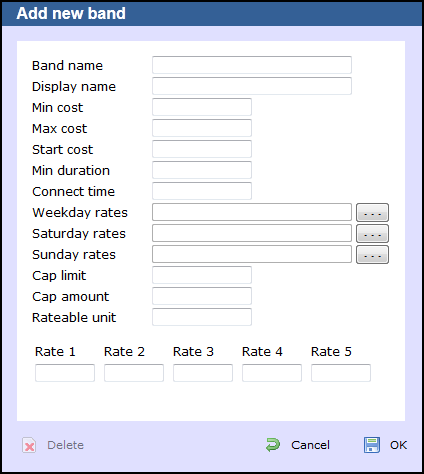Click the OK label to save
Image resolution: width=424 pixels, height=474 pixels.
398,445
